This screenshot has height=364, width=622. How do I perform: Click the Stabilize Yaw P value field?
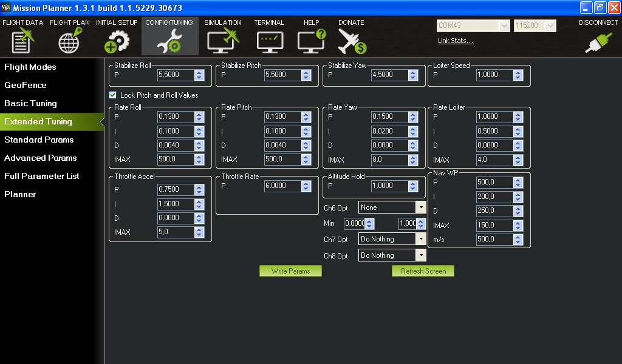click(389, 75)
